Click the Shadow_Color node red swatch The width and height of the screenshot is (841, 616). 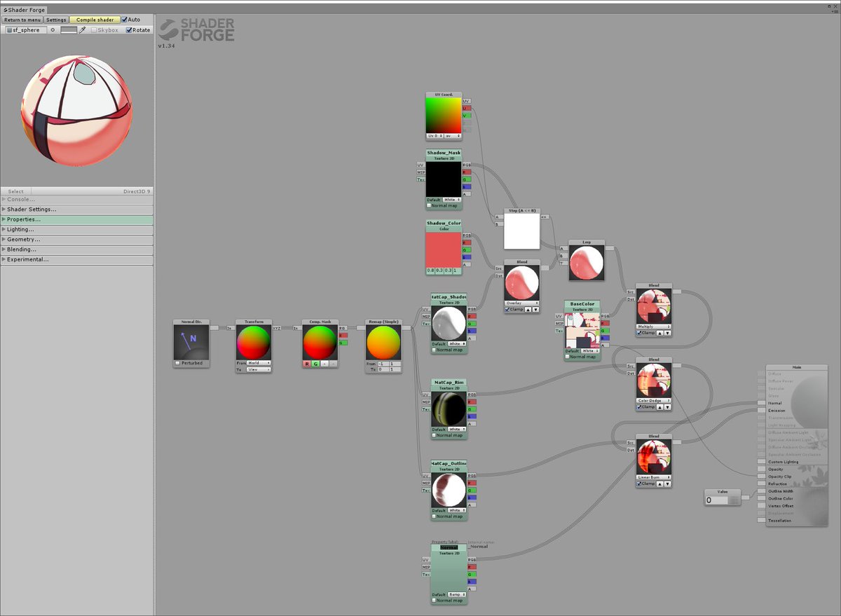tap(444, 249)
